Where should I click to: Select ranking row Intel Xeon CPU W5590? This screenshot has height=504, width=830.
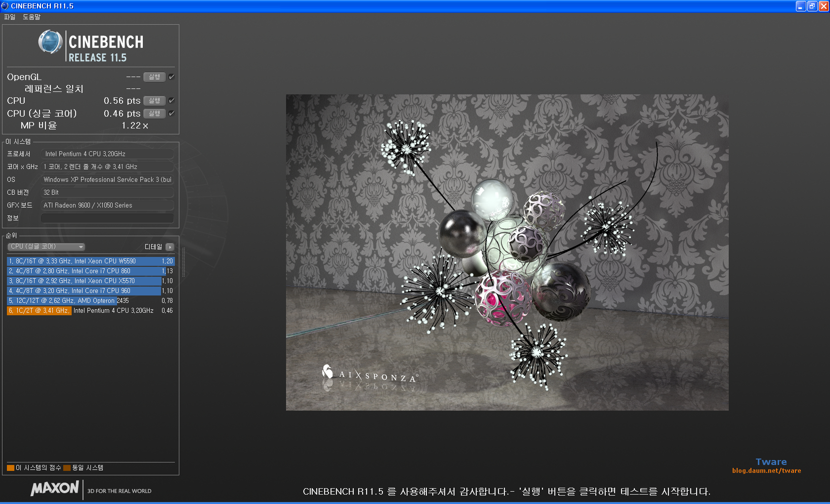pos(91,261)
